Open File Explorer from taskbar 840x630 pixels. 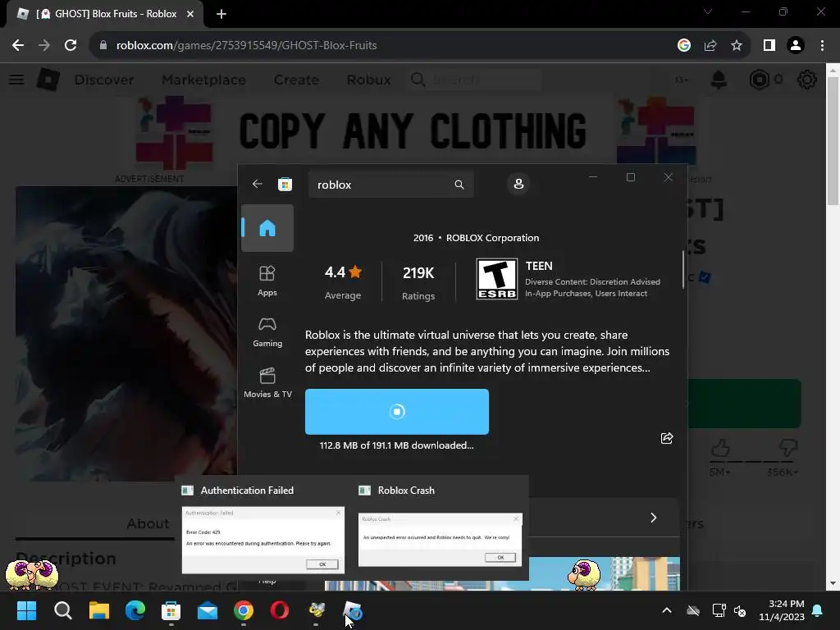click(x=99, y=610)
